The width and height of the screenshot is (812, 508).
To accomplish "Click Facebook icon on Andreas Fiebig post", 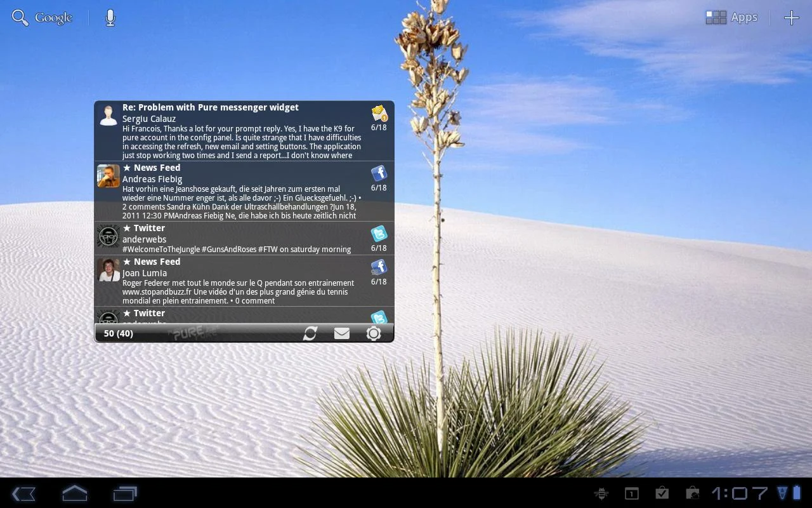I will point(379,173).
